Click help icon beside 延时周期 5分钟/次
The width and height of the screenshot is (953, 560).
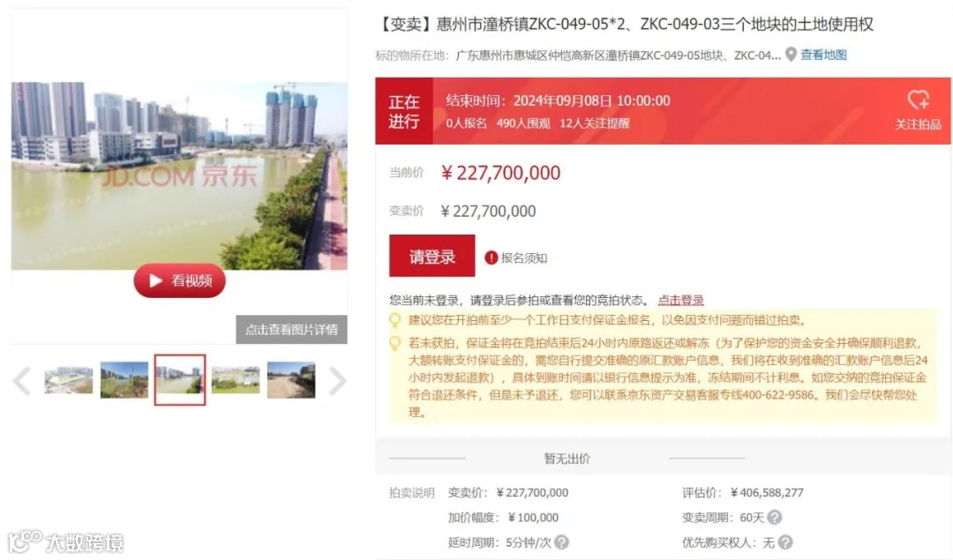coord(561,542)
